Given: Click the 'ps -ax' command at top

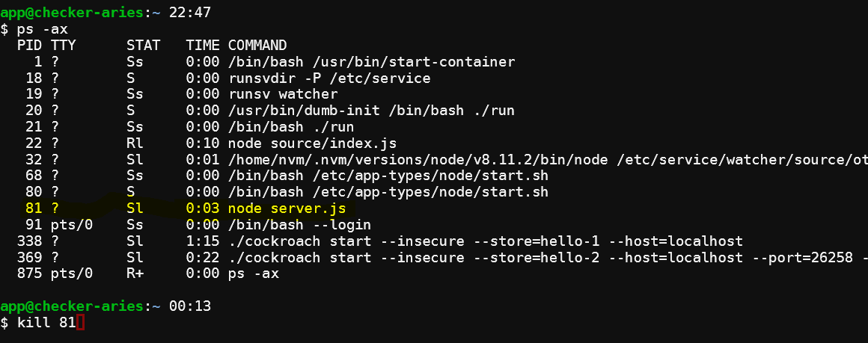Looking at the screenshot, I should click(x=43, y=28).
